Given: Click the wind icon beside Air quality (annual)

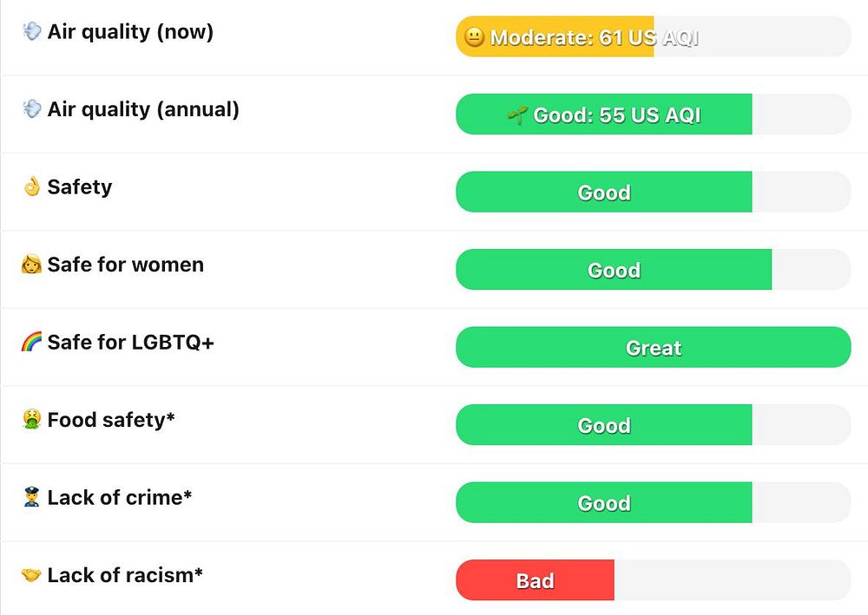Looking at the screenshot, I should (32, 109).
